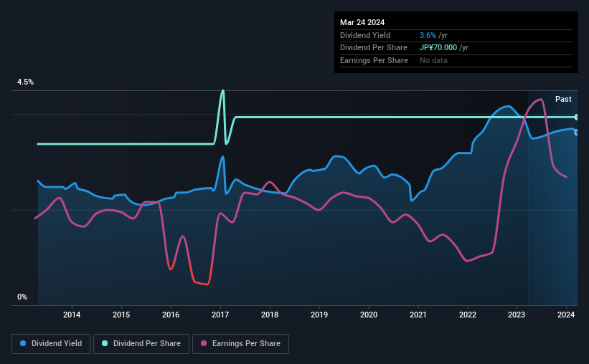The image size is (589, 364).
Task: Click the Past region label
Action: point(563,99)
